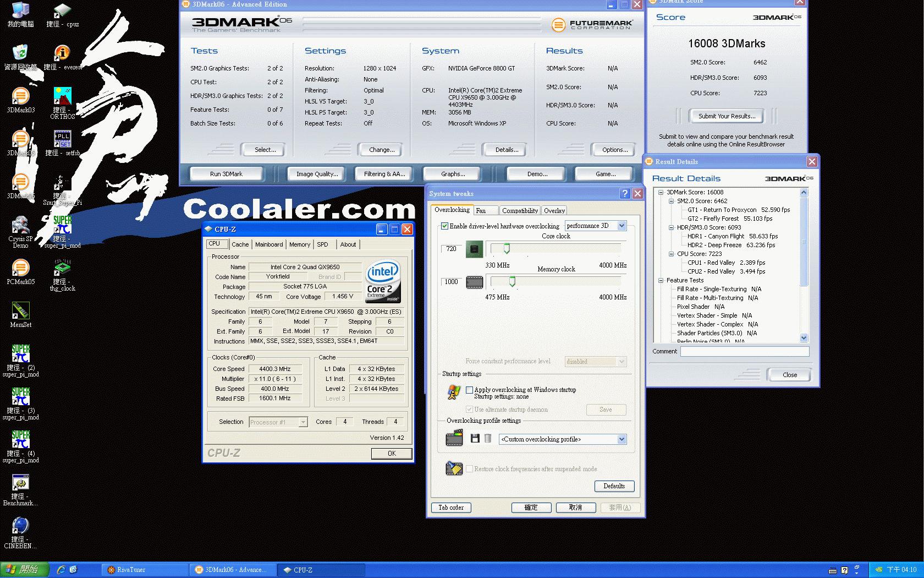This screenshot has height=578, width=924.
Task: Toggle Enable driver-level hardware overclocking
Action: point(444,226)
